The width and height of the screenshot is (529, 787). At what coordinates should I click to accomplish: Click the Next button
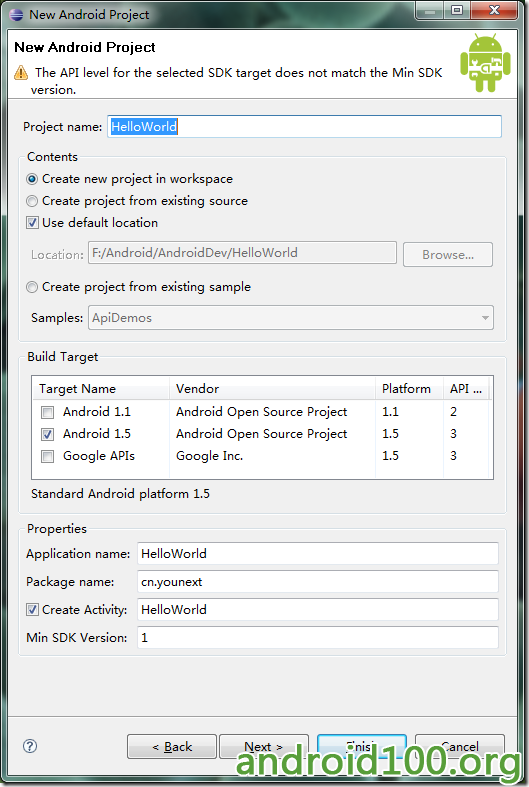[264, 746]
